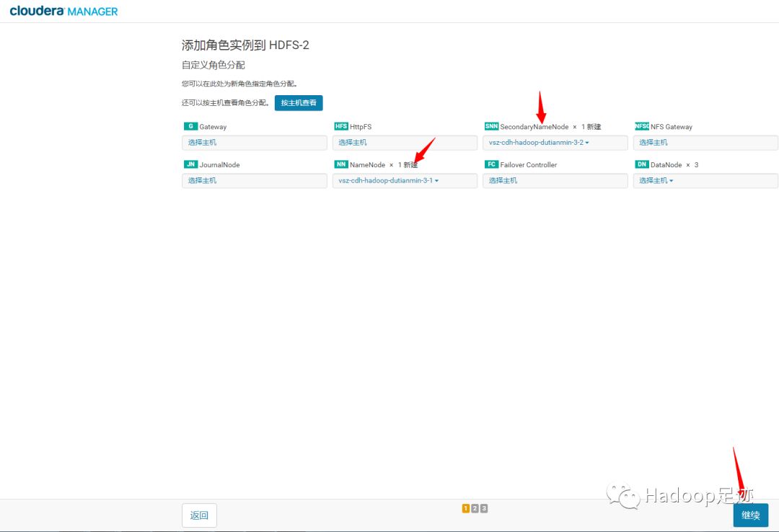This screenshot has width=779, height=532.
Task: Click the NameNode NN role badge
Action: [x=341, y=164]
